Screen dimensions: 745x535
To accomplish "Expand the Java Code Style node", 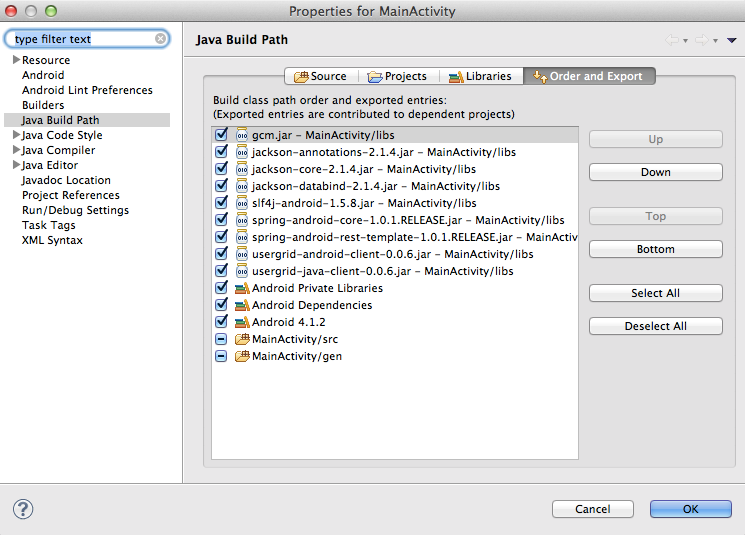I will pyautogui.click(x=16, y=134).
